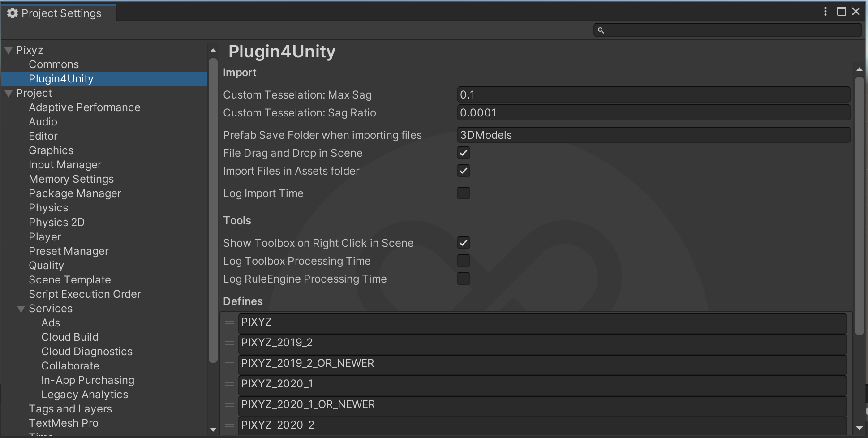The width and height of the screenshot is (868, 438).
Task: Edit the Custom Tesselation Max Sag field
Action: pyautogui.click(x=653, y=95)
